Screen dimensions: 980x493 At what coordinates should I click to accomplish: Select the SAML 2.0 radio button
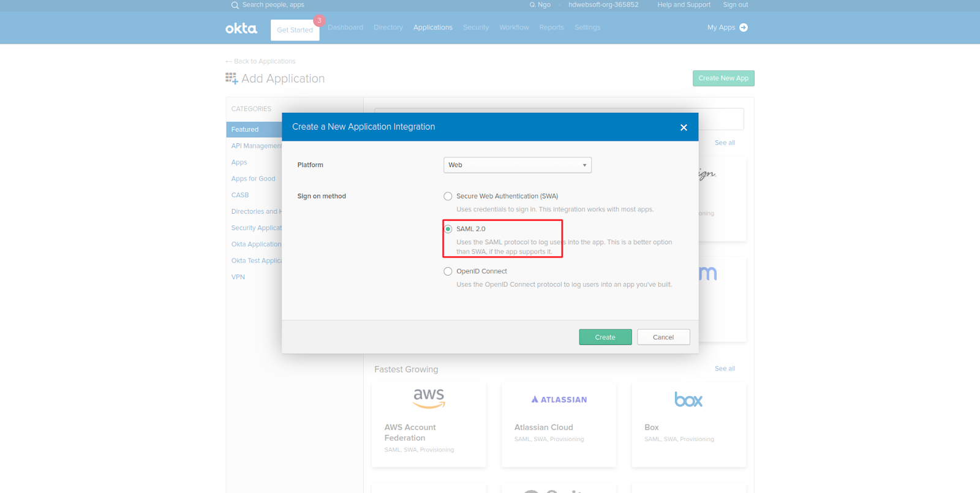click(448, 229)
